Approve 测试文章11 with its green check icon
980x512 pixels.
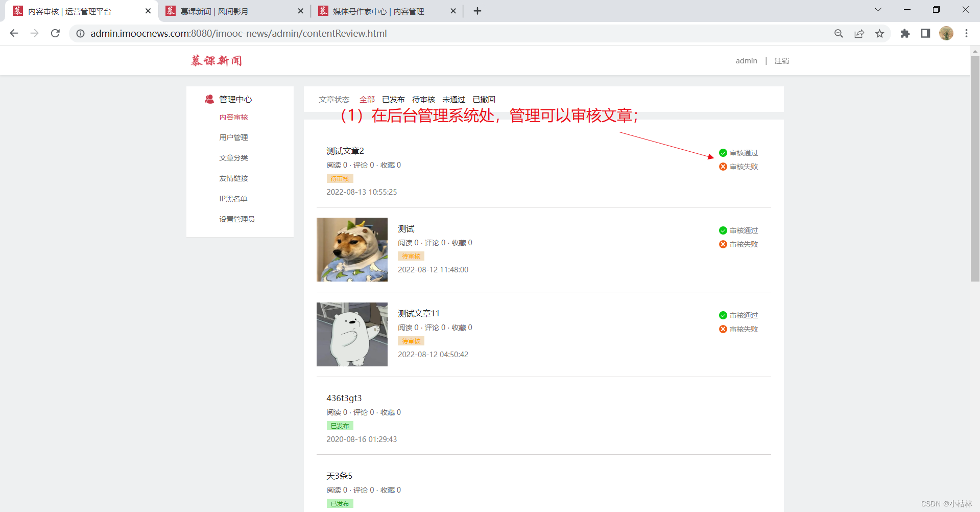pos(723,315)
